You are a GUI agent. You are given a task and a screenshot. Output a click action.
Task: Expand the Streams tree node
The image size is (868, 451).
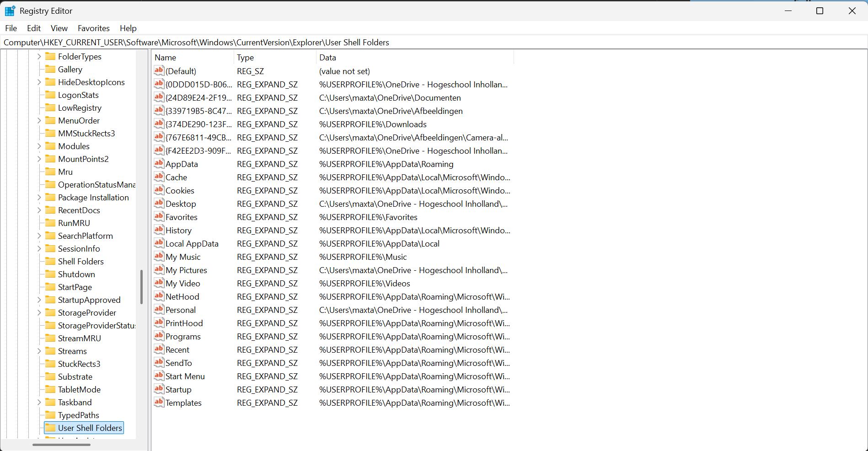coord(40,351)
